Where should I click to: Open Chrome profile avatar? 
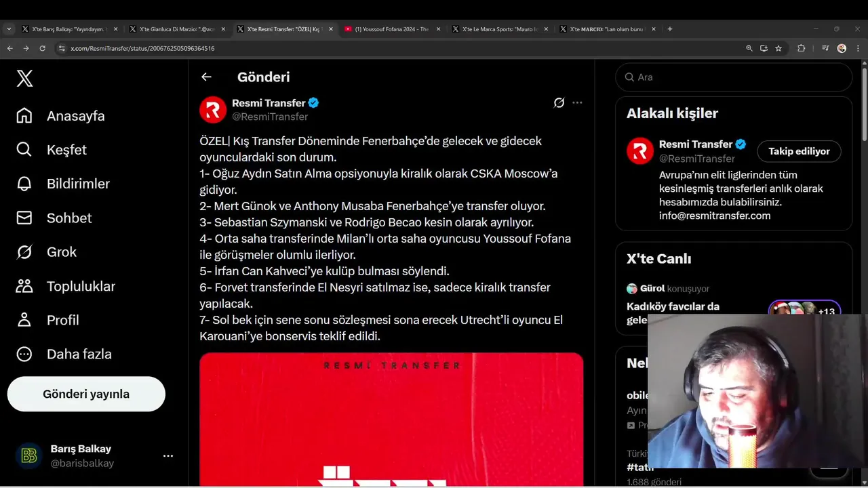click(x=842, y=48)
